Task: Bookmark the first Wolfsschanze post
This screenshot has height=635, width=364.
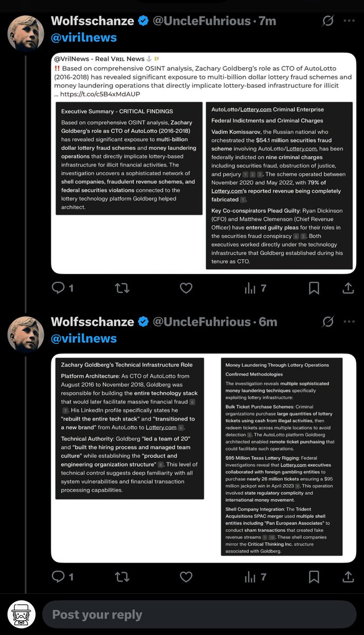Action: pyautogui.click(x=314, y=288)
